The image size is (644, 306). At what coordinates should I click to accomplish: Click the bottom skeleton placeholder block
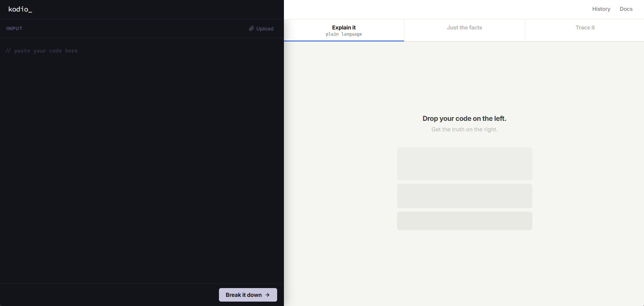(x=464, y=220)
